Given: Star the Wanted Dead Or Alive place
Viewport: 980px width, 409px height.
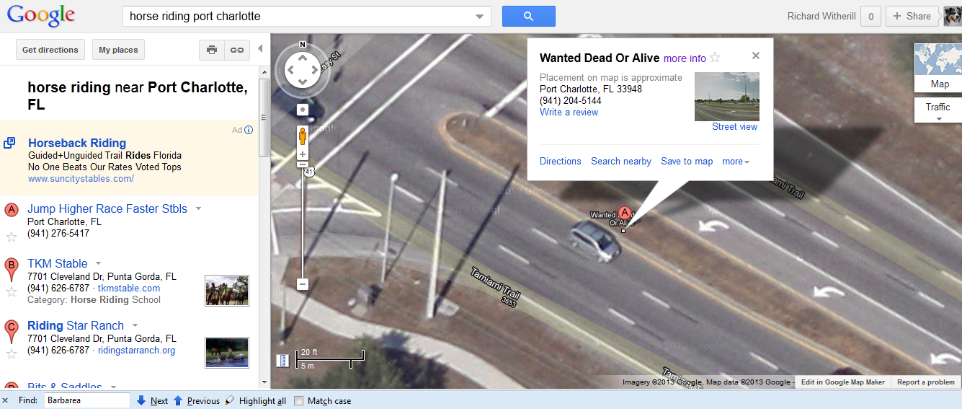Looking at the screenshot, I should (x=715, y=58).
